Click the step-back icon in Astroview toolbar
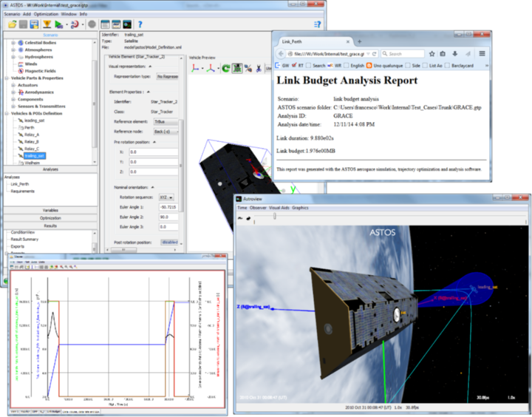The image size is (532, 417). (240, 218)
